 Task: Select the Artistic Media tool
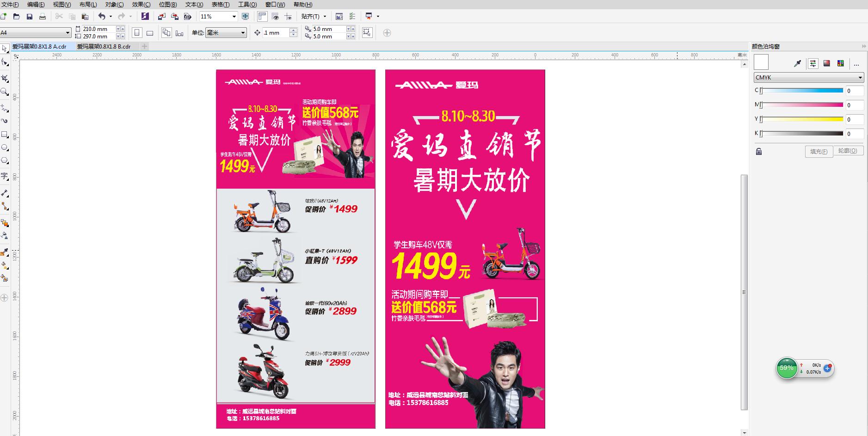[x=5, y=121]
